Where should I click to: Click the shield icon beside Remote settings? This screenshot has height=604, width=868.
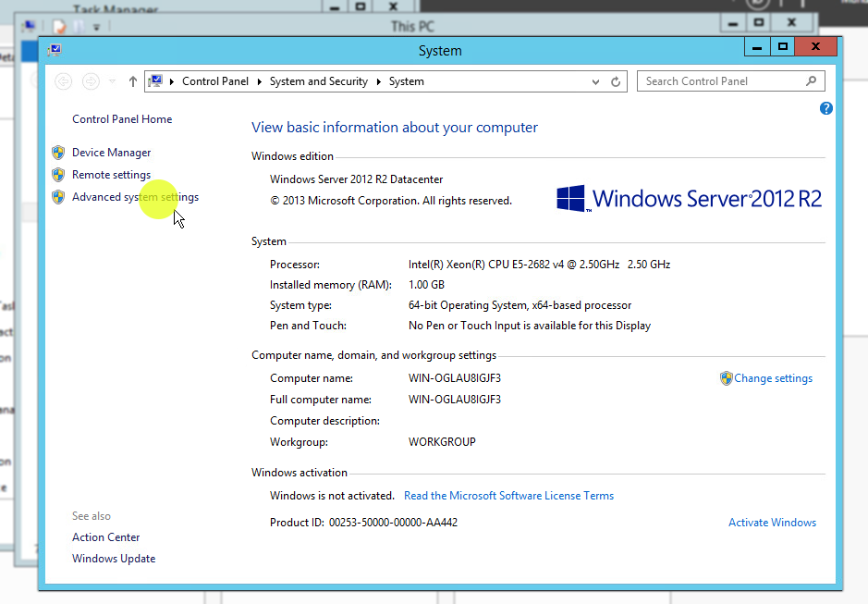point(58,175)
